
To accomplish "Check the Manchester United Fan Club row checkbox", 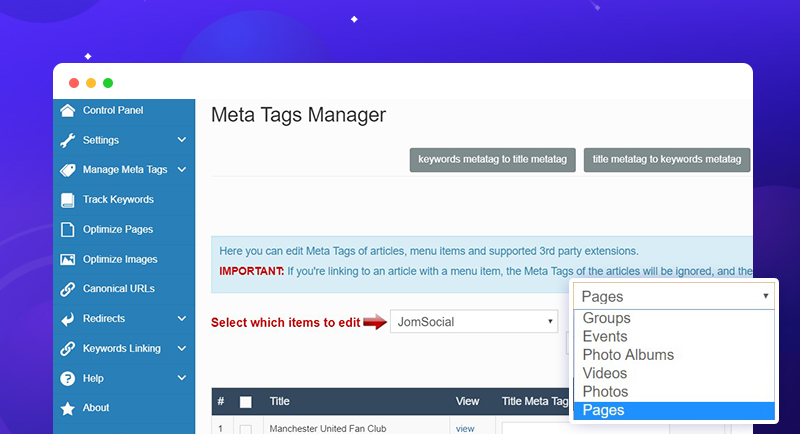I will [246, 429].
